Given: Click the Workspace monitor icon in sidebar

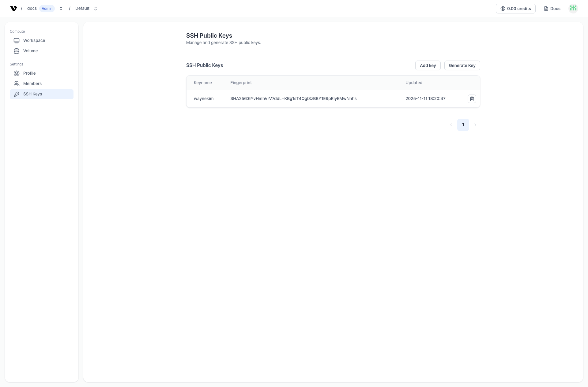Looking at the screenshot, I should 17,41.
